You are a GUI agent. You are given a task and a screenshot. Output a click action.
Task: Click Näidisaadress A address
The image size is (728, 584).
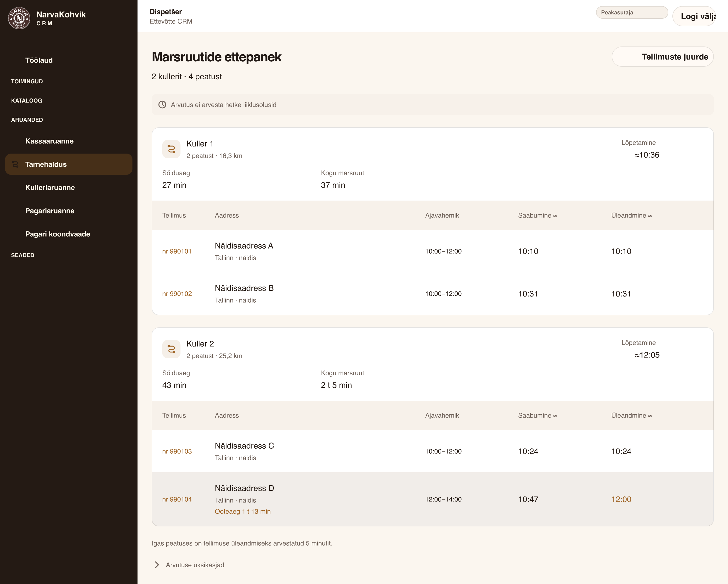244,246
